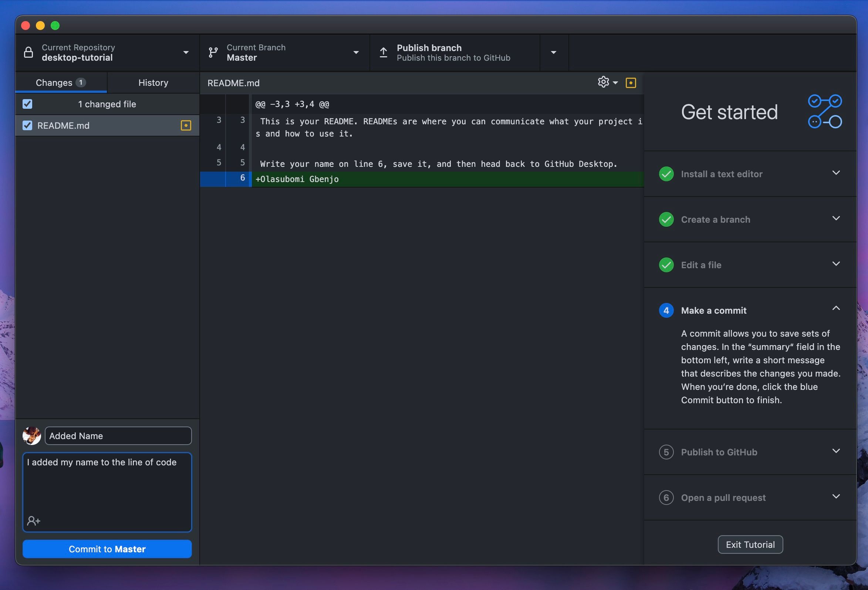Click the modified file status icon beside README.md
The height and width of the screenshot is (590, 868).
[x=186, y=125]
